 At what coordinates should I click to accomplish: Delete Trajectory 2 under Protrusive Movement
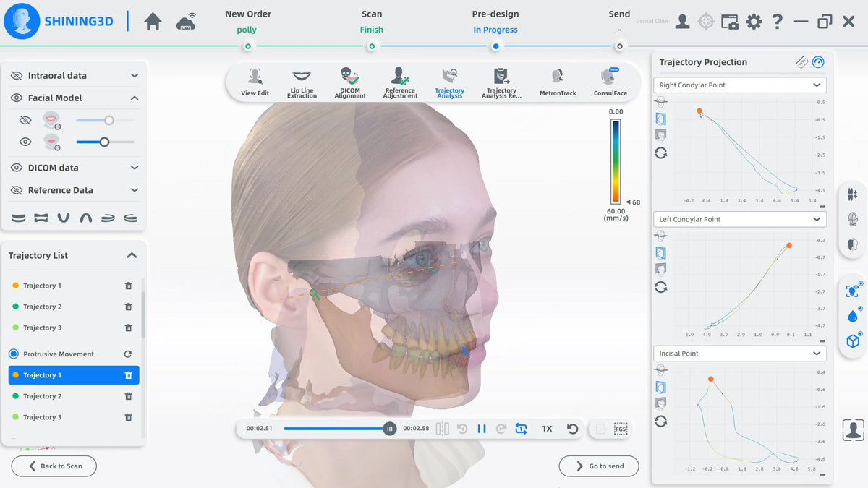coord(128,396)
